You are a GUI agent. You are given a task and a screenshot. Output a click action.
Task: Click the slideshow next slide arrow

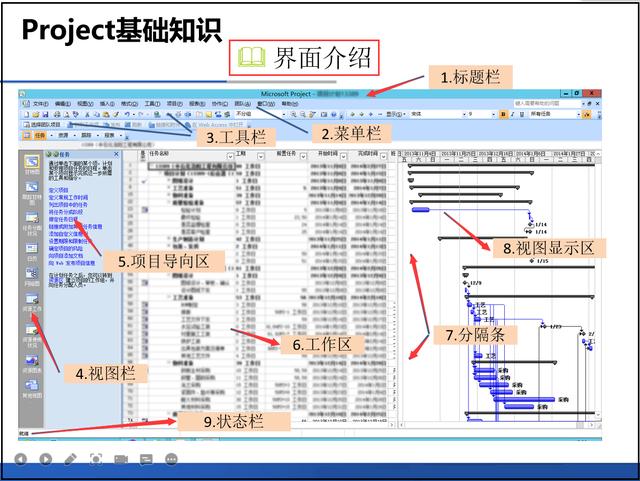coord(45,459)
